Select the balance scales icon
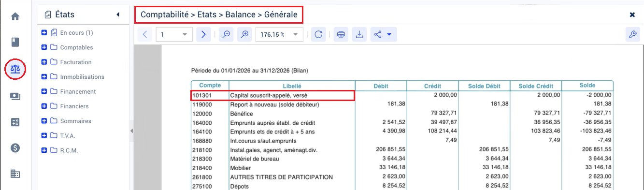The image size is (644, 190). click(15, 69)
